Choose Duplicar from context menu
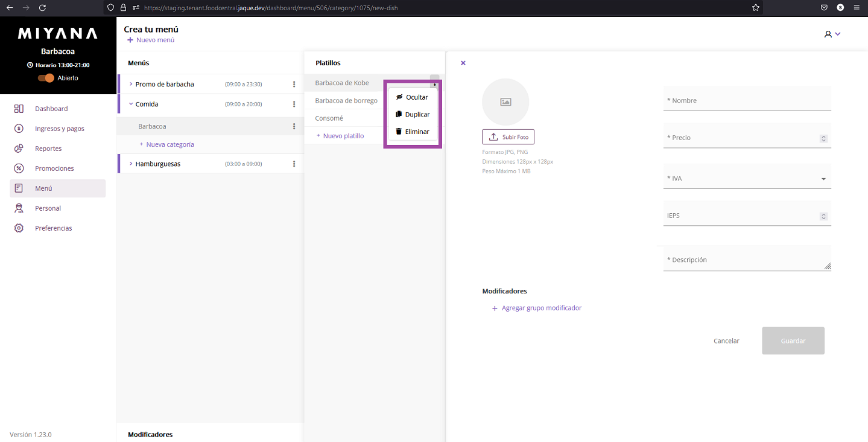This screenshot has width=868, height=442. 413,114
